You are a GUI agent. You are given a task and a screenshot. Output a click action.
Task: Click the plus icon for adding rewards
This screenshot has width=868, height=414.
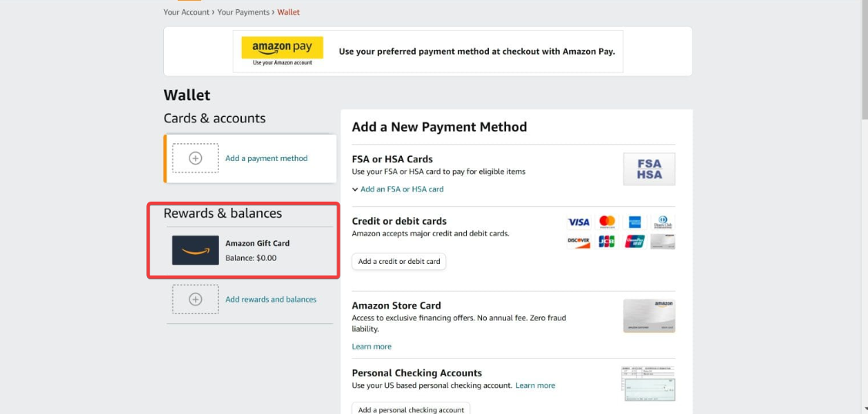point(195,299)
